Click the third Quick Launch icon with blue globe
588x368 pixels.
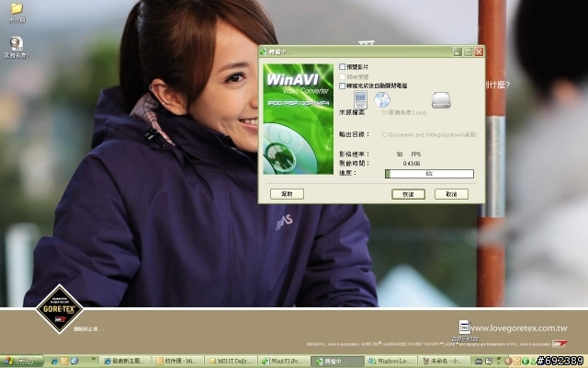click(73, 362)
